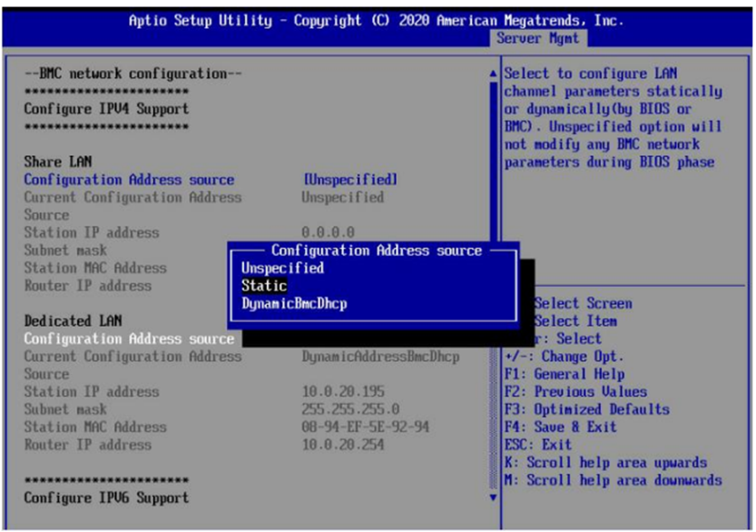Switch to the Server Mgmt tab

(540, 38)
